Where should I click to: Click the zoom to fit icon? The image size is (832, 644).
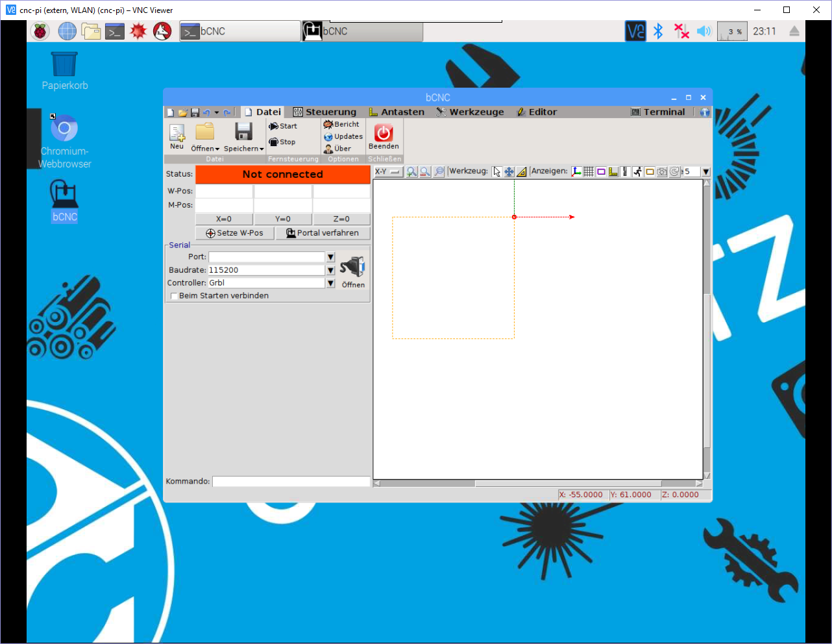tap(439, 171)
